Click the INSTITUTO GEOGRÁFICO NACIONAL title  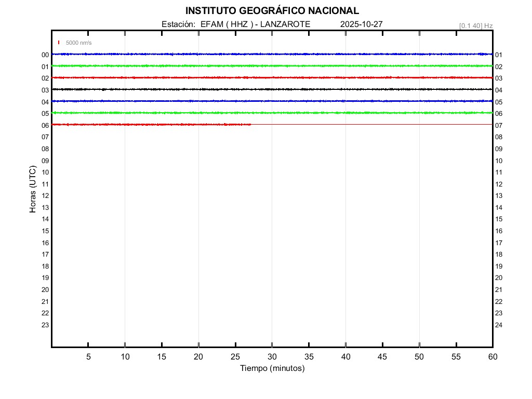272,11
